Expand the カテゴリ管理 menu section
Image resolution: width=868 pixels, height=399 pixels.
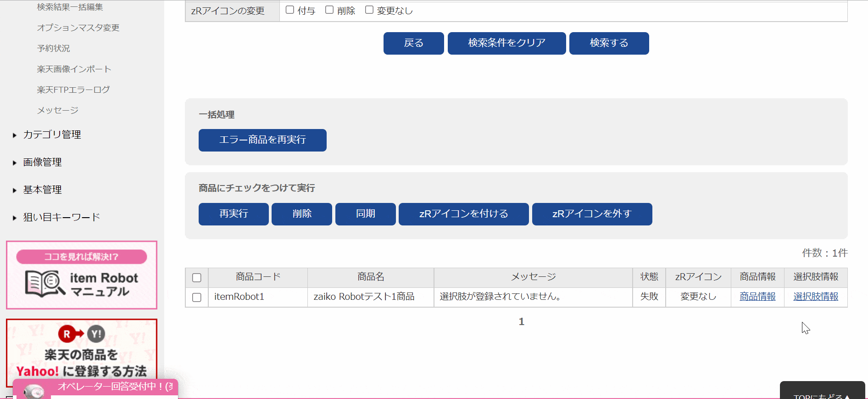[52, 135]
